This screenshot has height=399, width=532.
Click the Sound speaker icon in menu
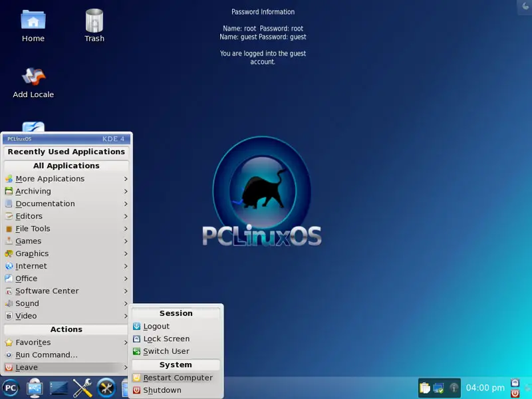coord(9,303)
